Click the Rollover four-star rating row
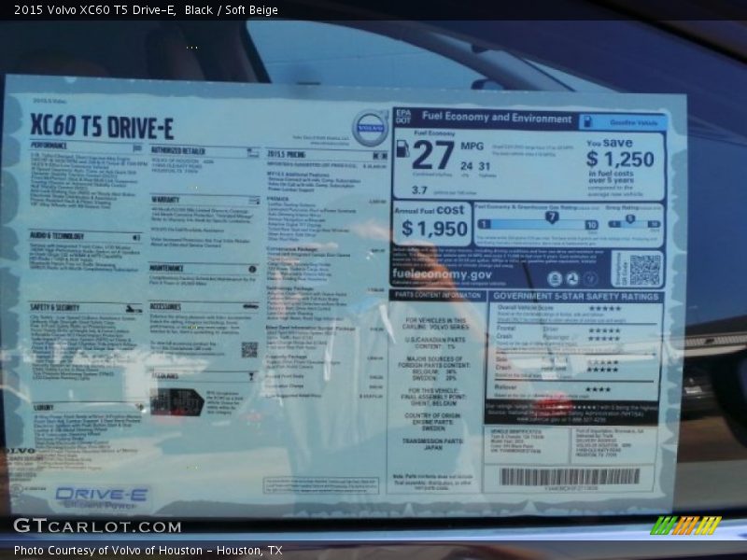Screen dimensions: 747x560 (x=554, y=388)
